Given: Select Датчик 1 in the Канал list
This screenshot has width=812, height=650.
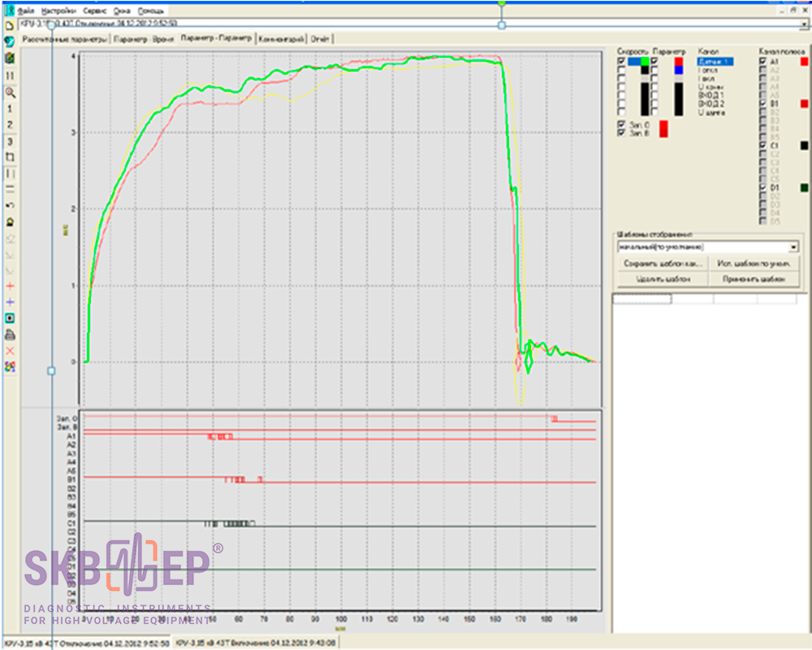Looking at the screenshot, I should point(715,62).
